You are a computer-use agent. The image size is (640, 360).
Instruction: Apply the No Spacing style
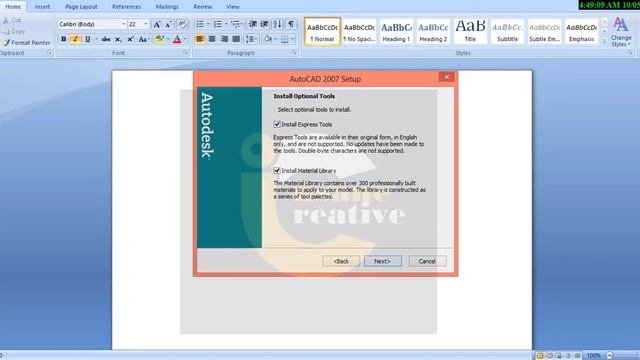point(359,31)
